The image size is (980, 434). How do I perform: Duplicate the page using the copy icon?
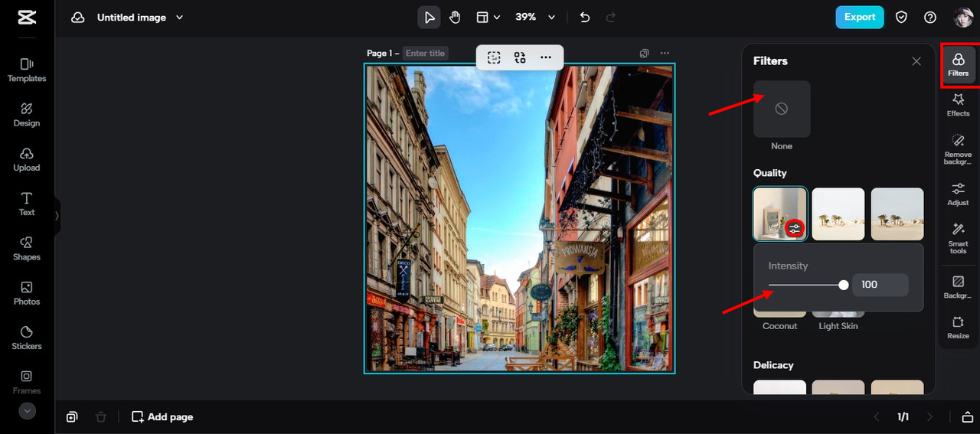(645, 54)
